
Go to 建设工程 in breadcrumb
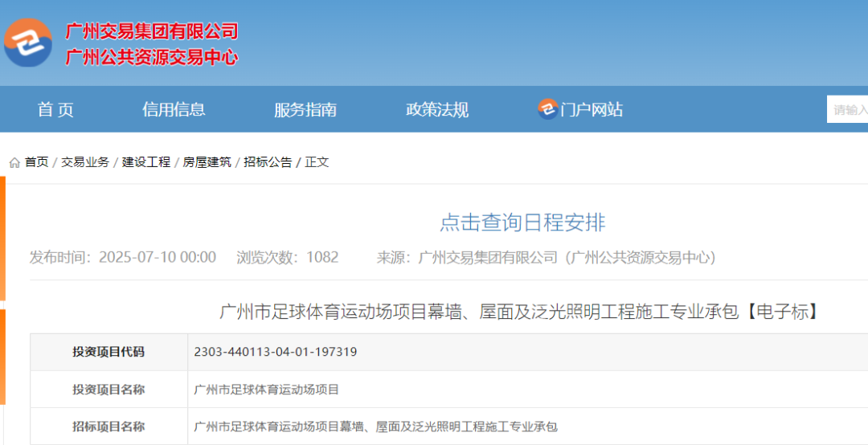146,162
